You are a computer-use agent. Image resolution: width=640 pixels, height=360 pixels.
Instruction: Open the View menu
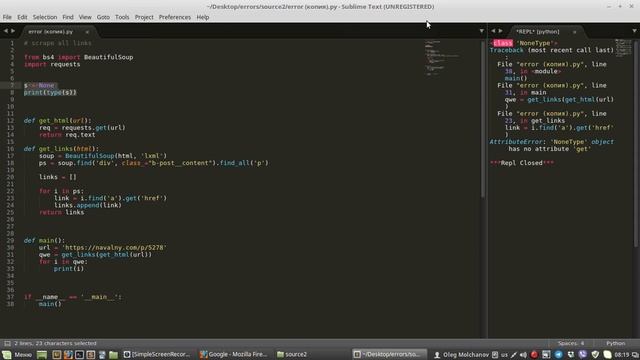[85, 17]
